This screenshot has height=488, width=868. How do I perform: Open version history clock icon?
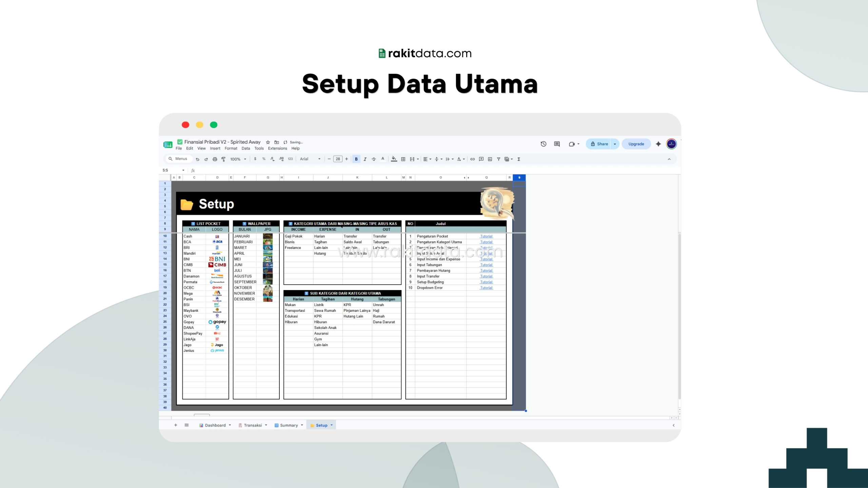(543, 144)
